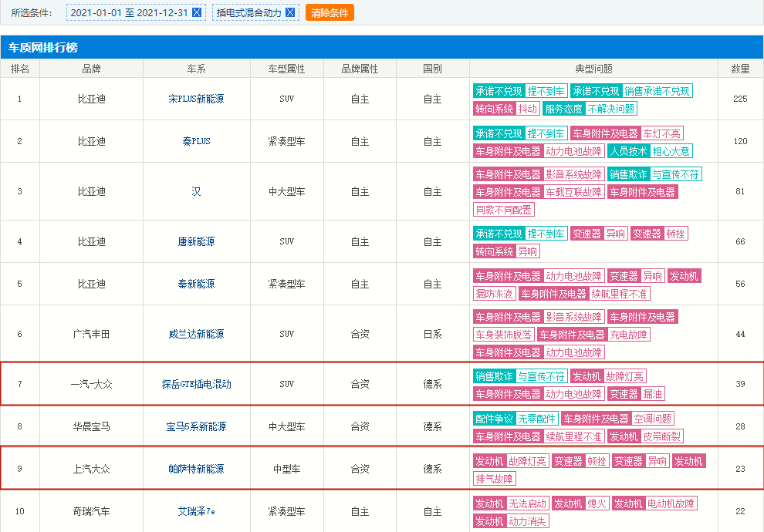Click 发动机 皮带断裂 tag
This screenshot has height=532, width=764.
coord(645,436)
